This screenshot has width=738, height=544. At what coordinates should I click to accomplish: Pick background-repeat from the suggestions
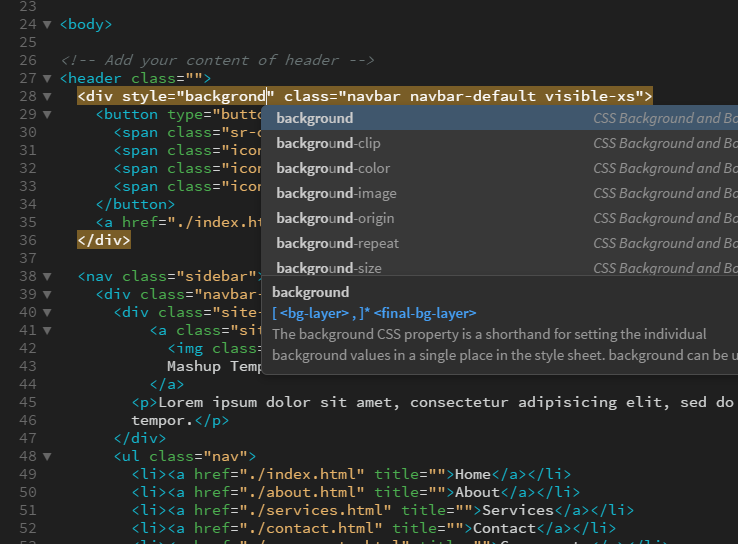point(337,243)
